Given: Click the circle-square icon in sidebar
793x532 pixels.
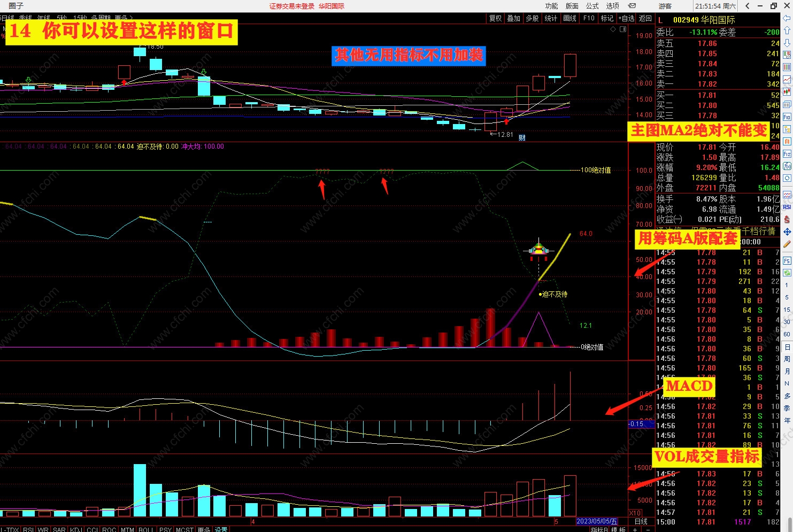Looking at the screenshot, I should click(x=787, y=178).
